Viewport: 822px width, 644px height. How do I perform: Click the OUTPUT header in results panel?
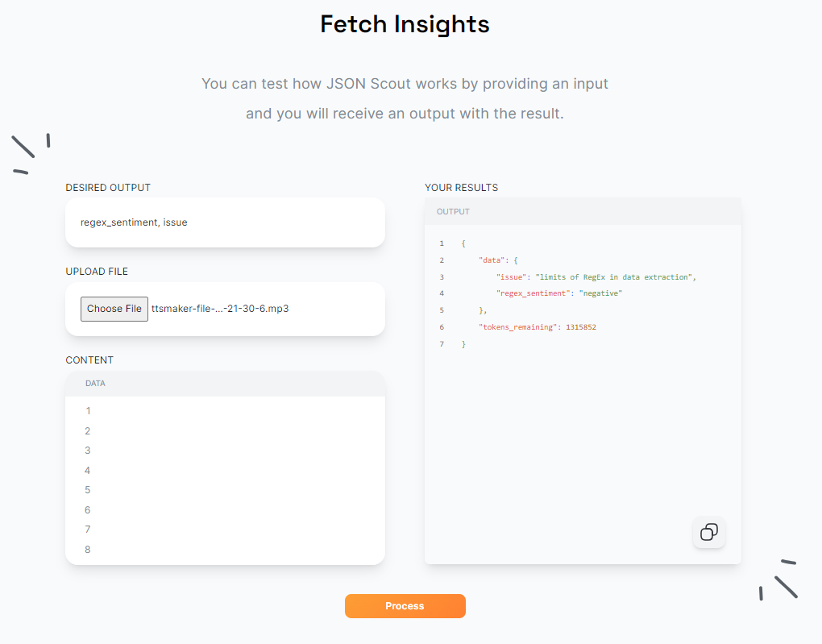coord(453,211)
